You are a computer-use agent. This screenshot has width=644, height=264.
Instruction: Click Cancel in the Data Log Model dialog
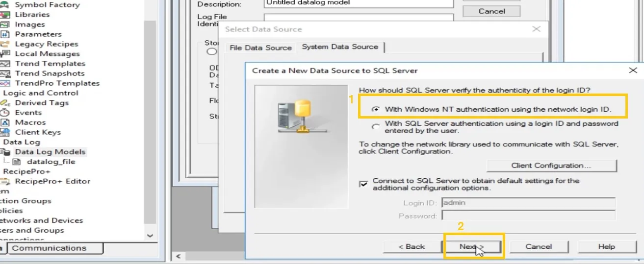click(x=491, y=11)
